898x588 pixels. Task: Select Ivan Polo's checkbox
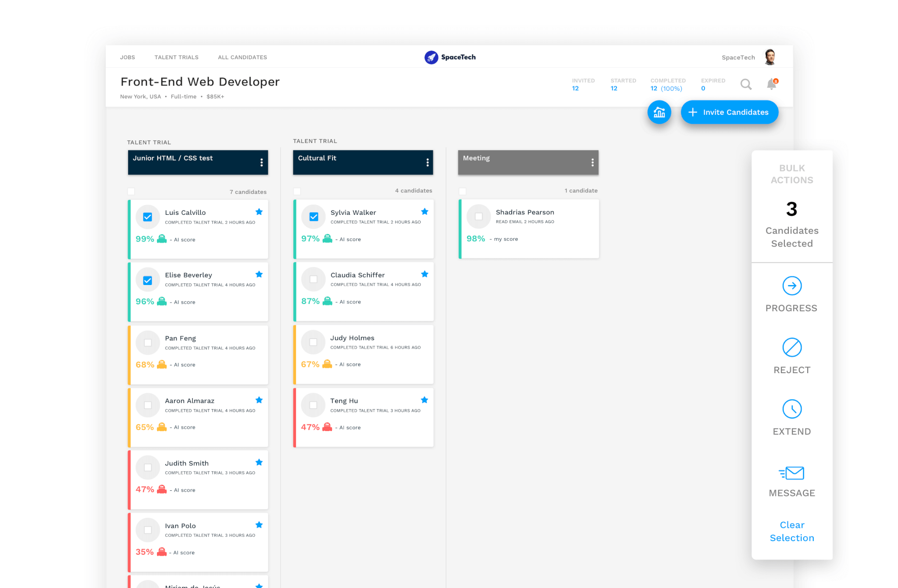(148, 530)
